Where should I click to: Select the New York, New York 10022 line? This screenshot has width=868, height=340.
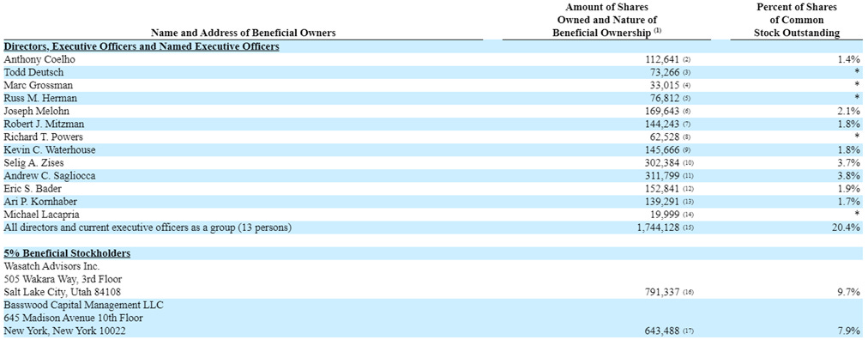coord(65,331)
